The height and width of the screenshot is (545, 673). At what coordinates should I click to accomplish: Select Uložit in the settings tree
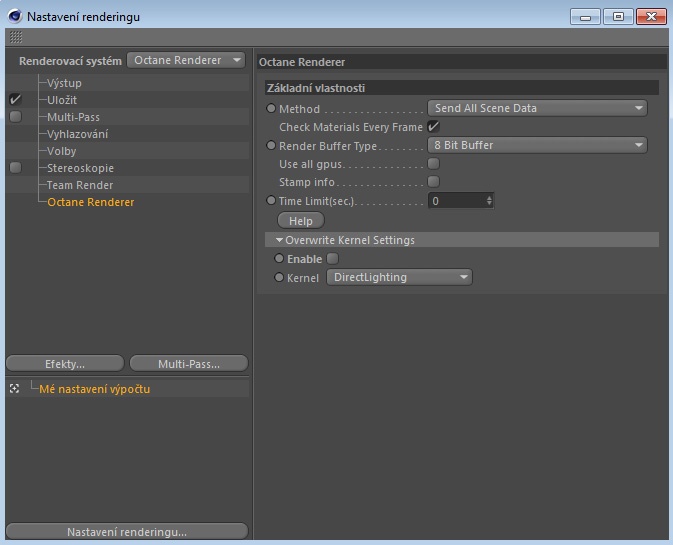(x=62, y=100)
